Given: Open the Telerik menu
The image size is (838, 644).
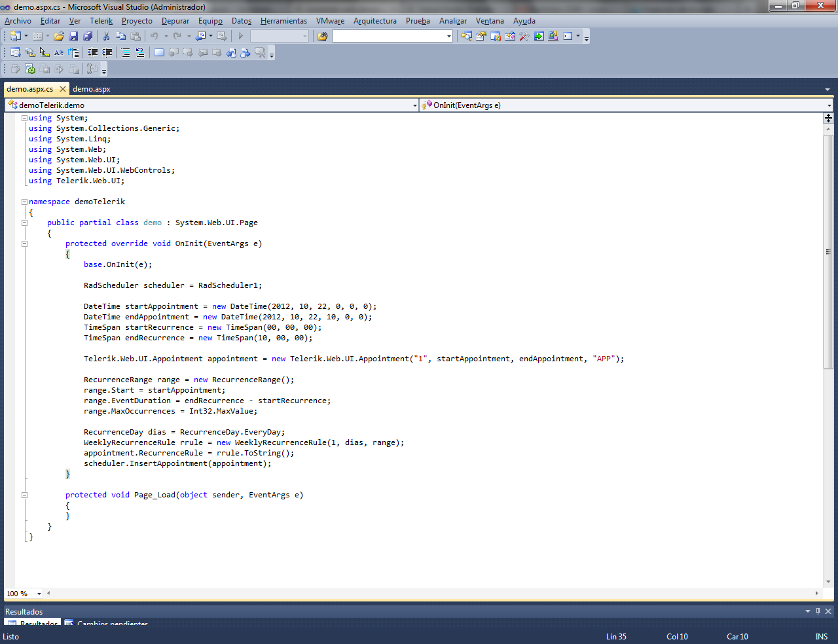Looking at the screenshot, I should point(101,21).
